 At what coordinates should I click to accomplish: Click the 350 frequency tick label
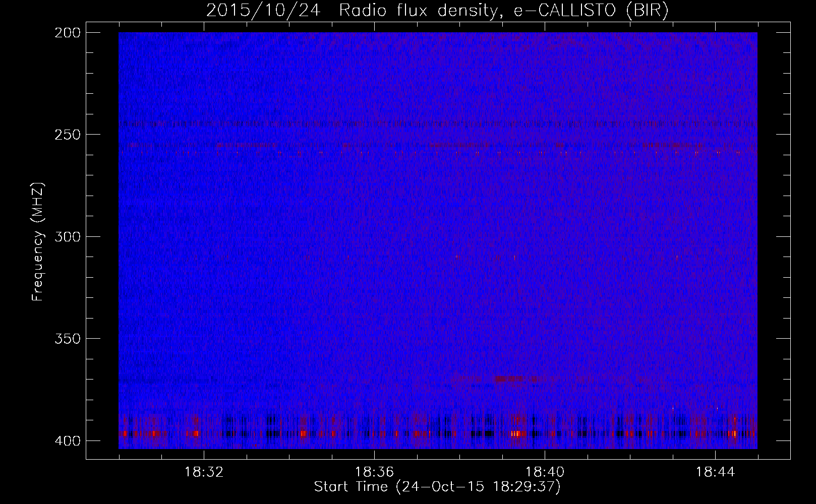[x=67, y=339]
